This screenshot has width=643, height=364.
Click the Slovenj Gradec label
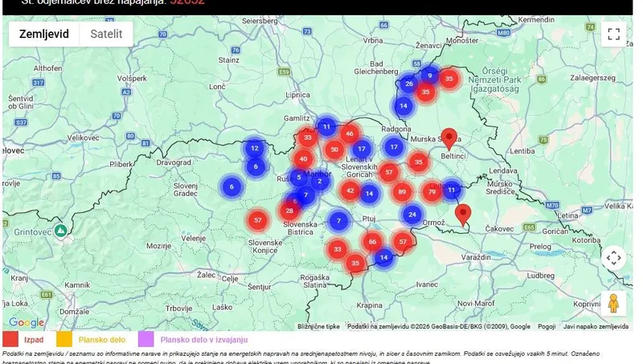click(186, 190)
